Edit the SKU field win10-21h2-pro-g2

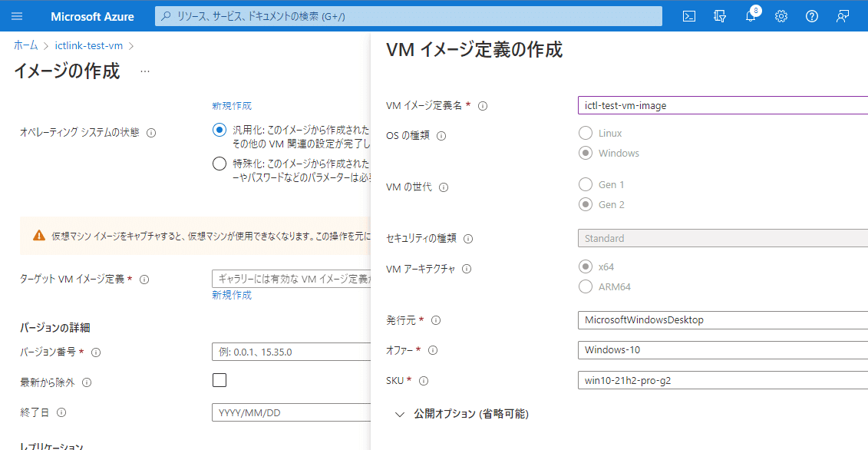tap(722, 380)
